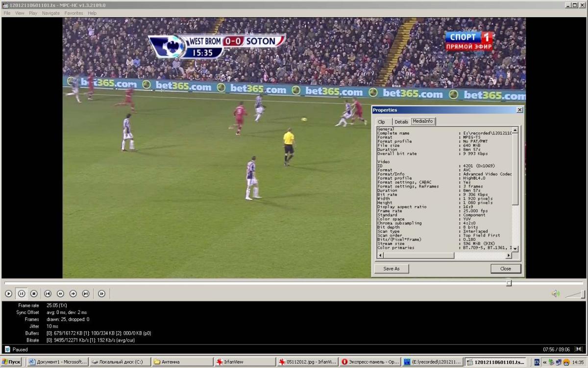Open the Navigate menu

pyautogui.click(x=50, y=13)
